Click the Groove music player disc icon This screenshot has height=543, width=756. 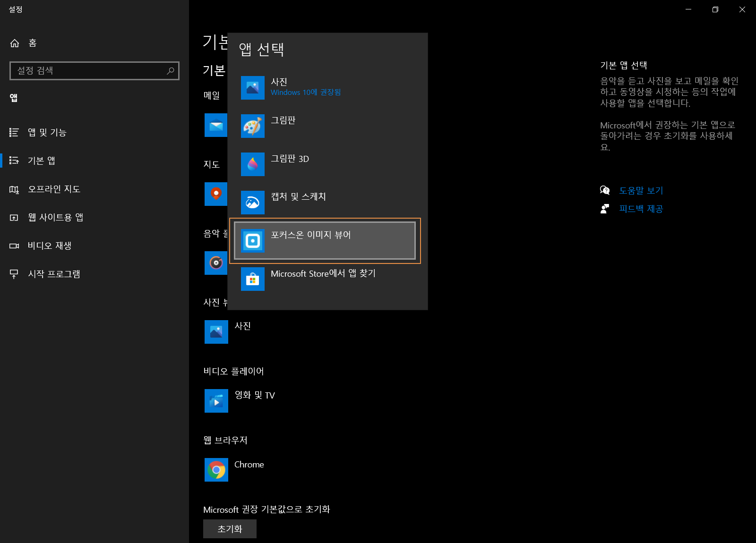click(216, 263)
